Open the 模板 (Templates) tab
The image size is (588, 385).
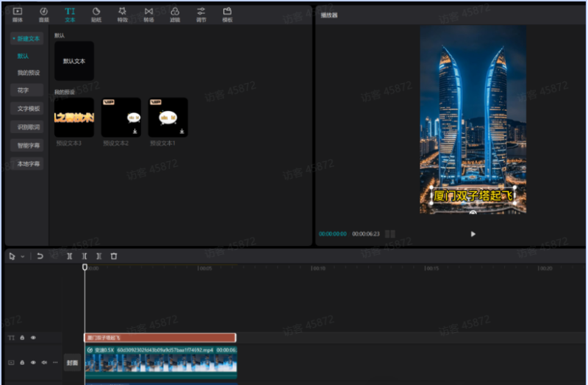coord(228,15)
